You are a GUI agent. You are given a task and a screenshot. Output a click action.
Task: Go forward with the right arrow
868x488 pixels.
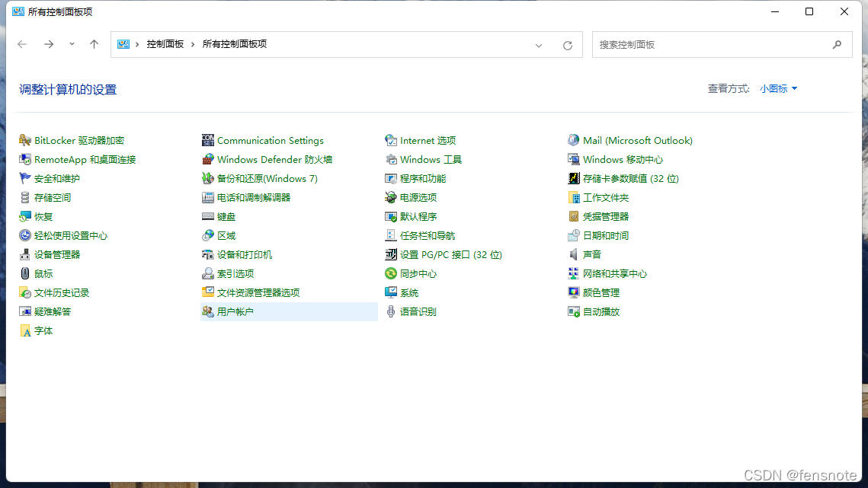pos(49,44)
